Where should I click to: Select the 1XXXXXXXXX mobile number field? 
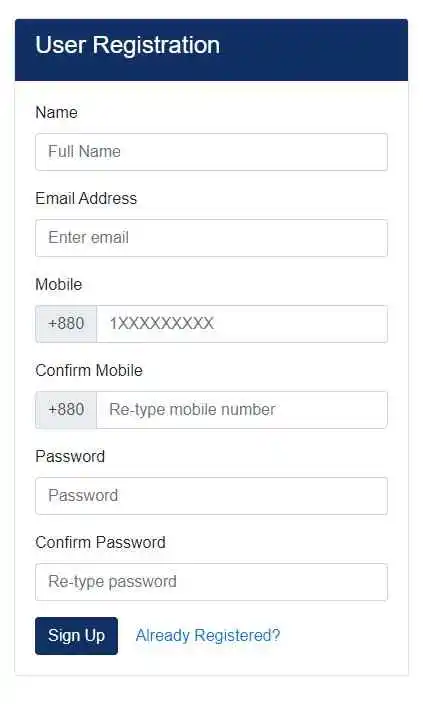pos(242,324)
